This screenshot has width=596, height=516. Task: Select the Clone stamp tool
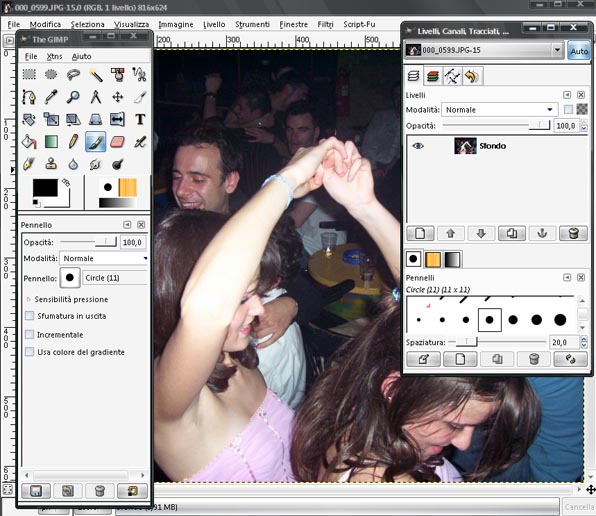point(51,164)
